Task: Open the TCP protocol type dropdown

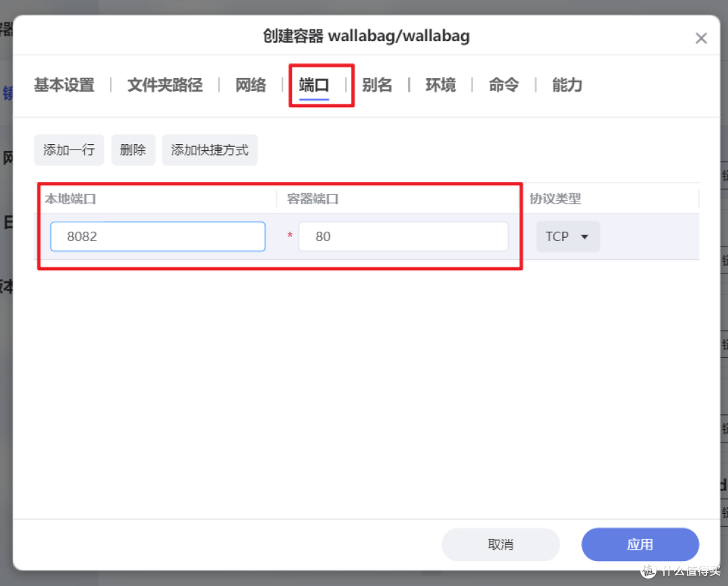Action: coord(568,236)
